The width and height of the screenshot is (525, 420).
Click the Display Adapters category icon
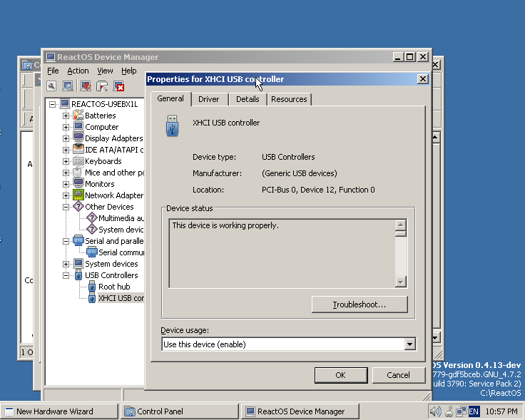[x=78, y=138]
